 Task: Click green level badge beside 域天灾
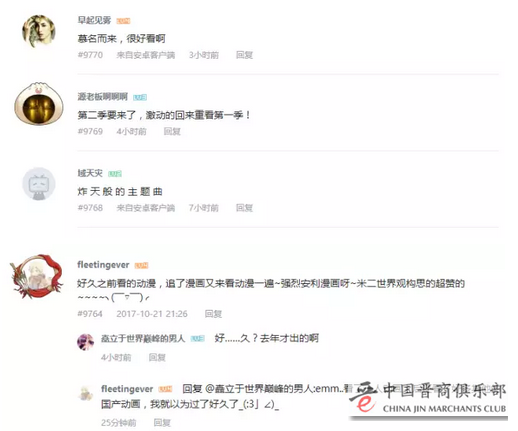pyautogui.click(x=115, y=174)
